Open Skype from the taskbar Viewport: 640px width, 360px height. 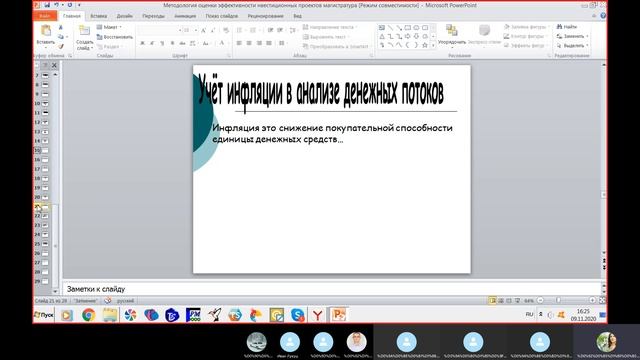298,315
